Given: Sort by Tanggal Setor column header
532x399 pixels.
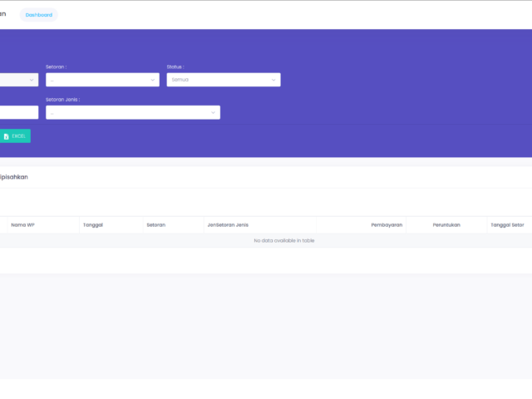Looking at the screenshot, I should (510, 225).
